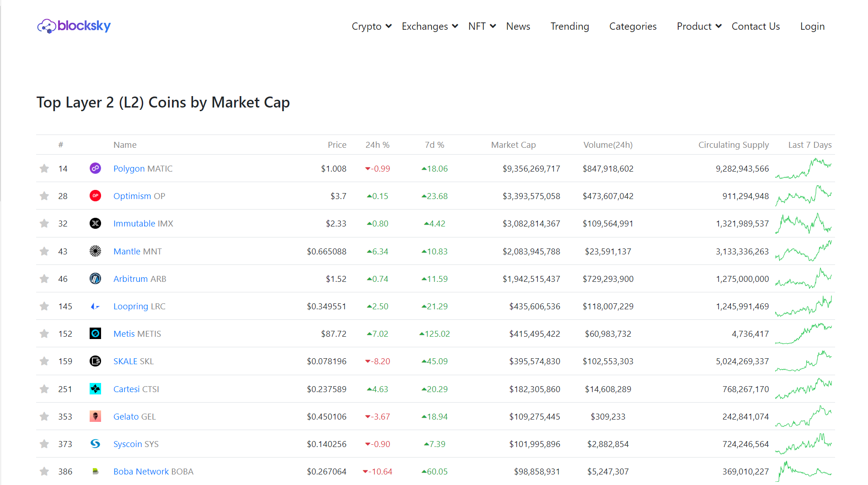
Task: Favorite Polygon with its star
Action: (x=44, y=168)
